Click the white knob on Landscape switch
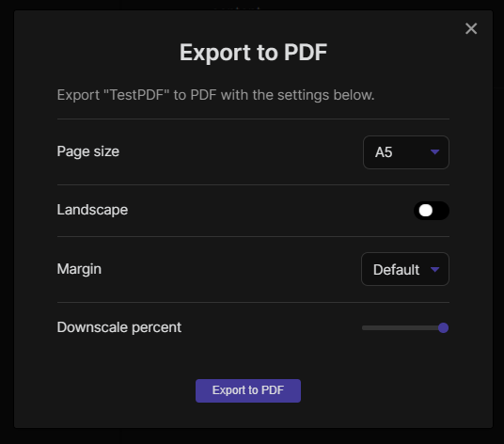504x444 pixels. (426, 211)
